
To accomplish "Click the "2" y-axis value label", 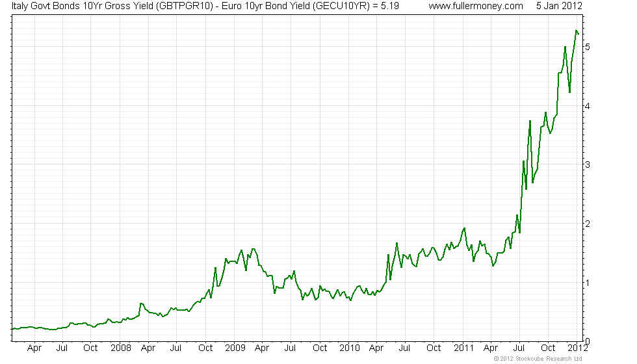I will (588, 224).
